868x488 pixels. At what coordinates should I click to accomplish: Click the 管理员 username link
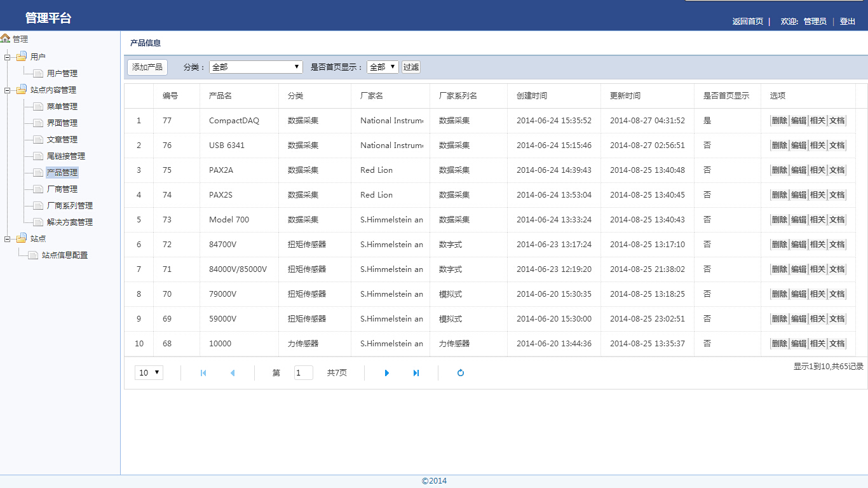click(815, 22)
